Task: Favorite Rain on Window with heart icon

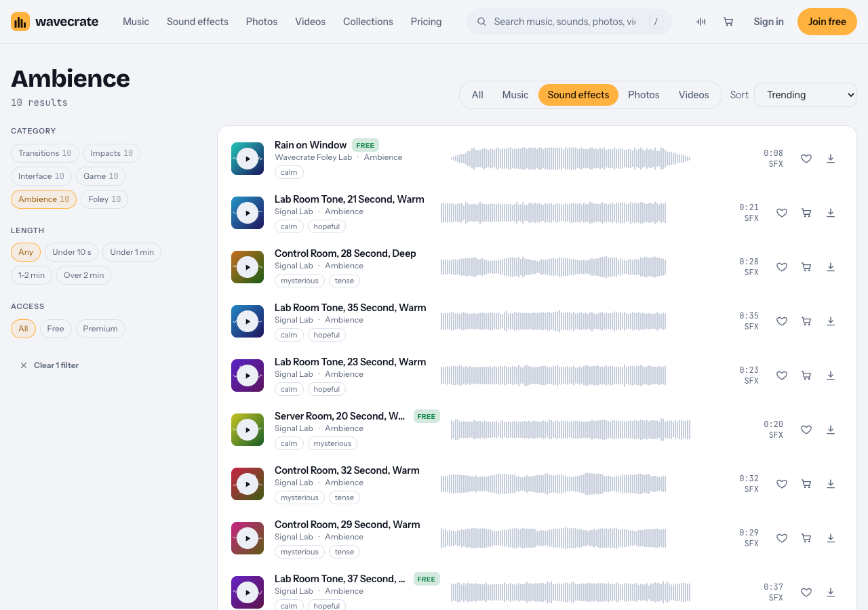Action: [806, 159]
